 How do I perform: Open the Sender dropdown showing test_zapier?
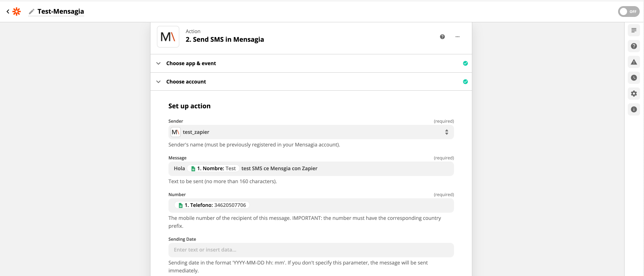[x=311, y=132]
